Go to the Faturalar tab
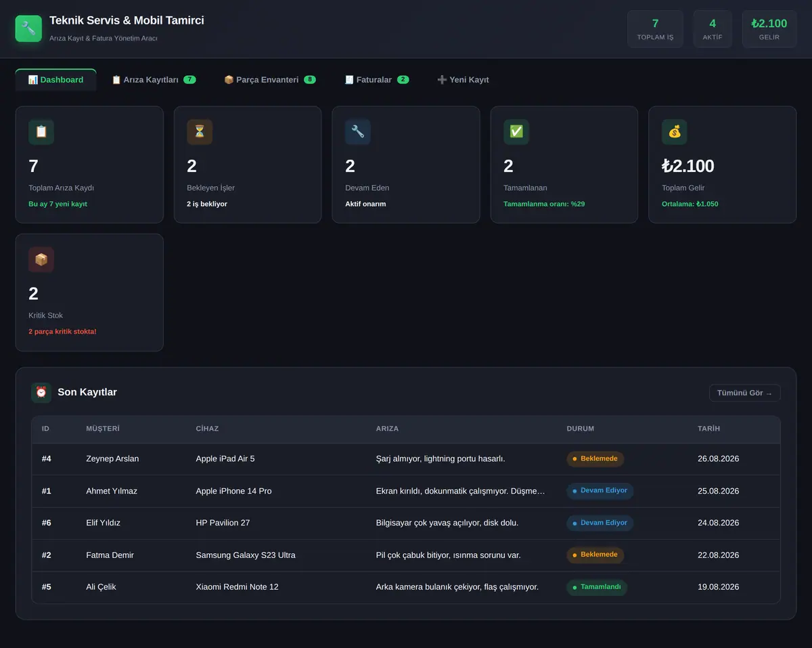Viewport: 812px width, 648px height. click(x=376, y=80)
